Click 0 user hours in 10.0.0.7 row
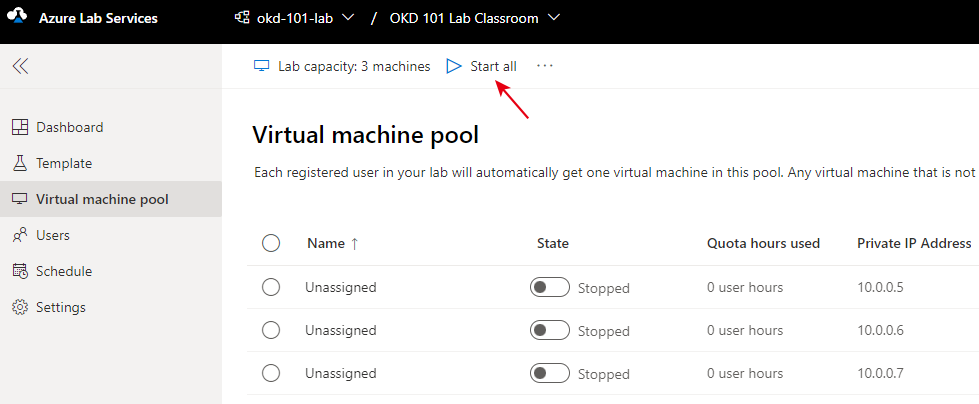Viewport: 979px width, 404px height. 745,373
